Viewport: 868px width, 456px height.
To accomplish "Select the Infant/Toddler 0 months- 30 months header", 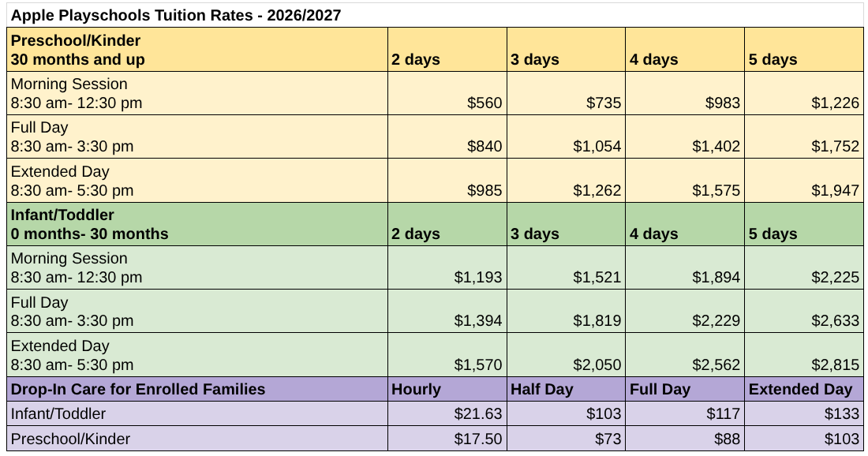I will coord(197,224).
